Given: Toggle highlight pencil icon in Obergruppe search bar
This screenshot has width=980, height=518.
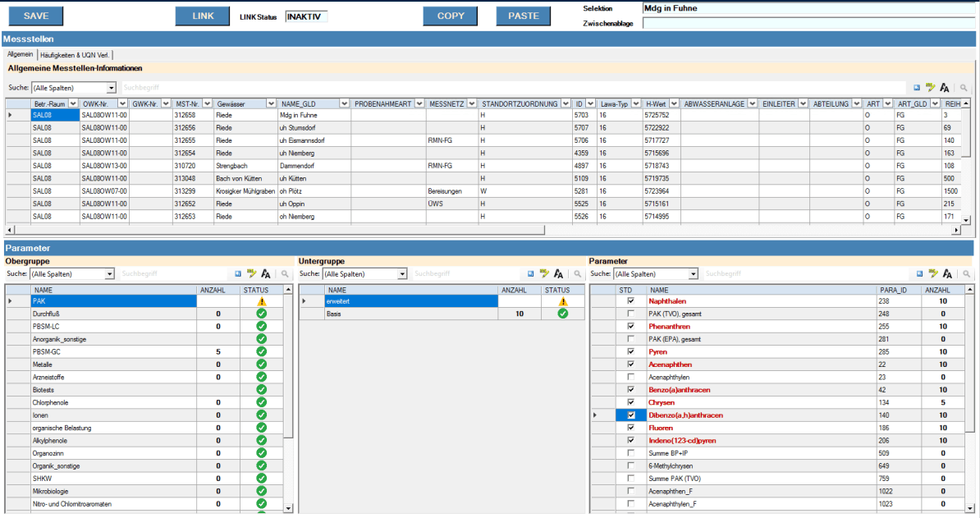Looking at the screenshot, I should point(252,274).
